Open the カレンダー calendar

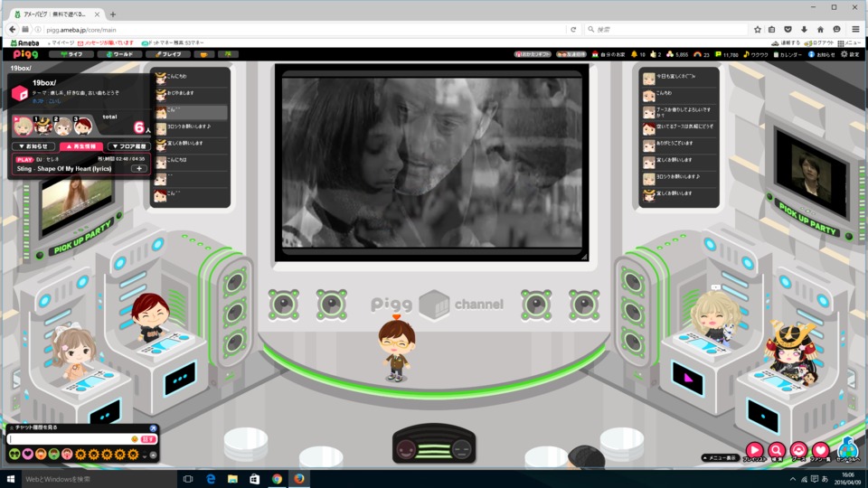[x=788, y=54]
